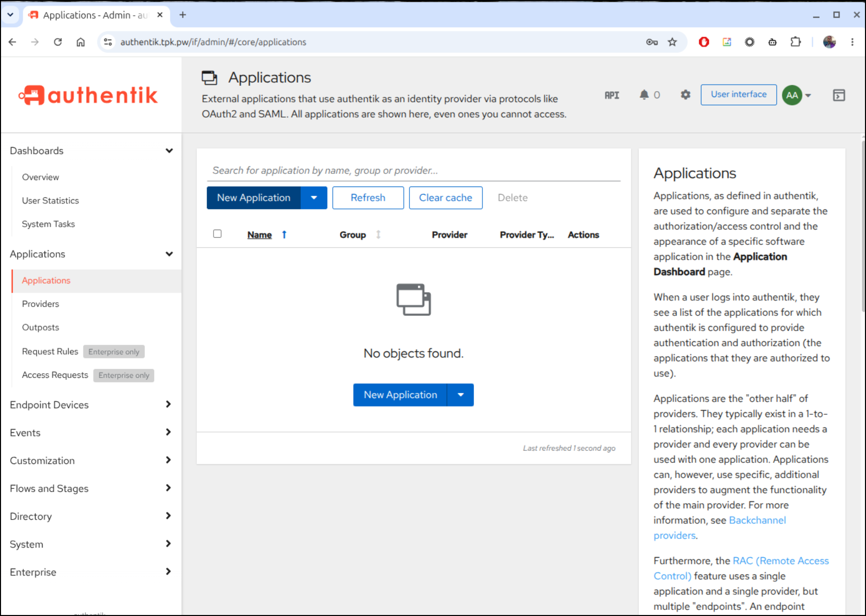Open the admin settings gear icon
This screenshot has height=616, width=866.
pyautogui.click(x=685, y=95)
